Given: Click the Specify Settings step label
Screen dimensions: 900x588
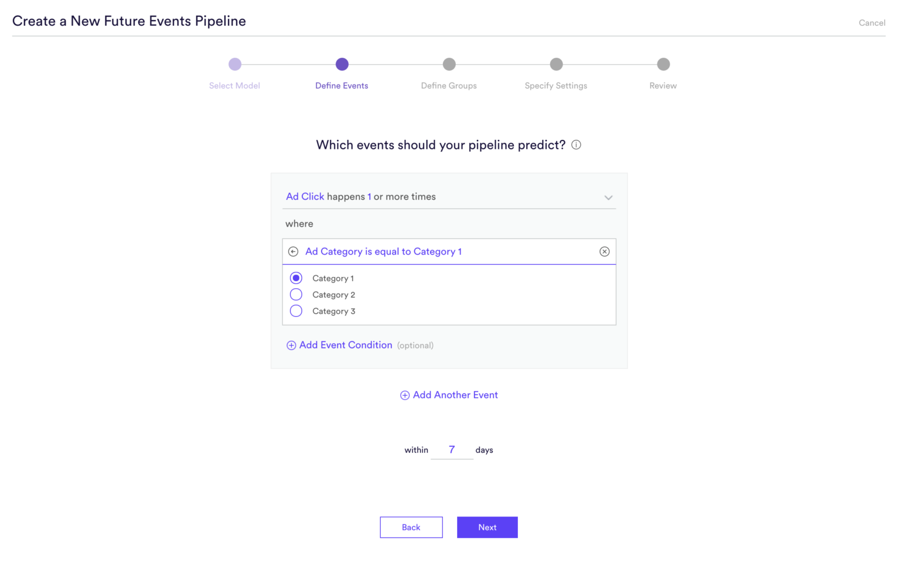Looking at the screenshot, I should [x=555, y=86].
